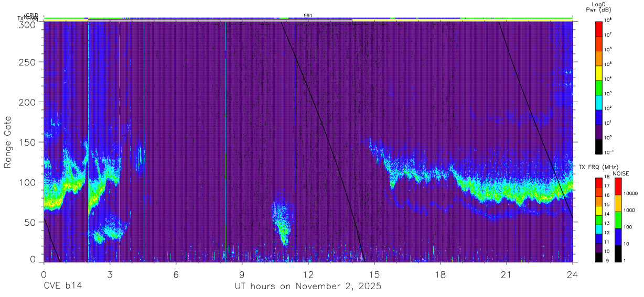The height and width of the screenshot is (297, 644).
Task: Select the yellow segment of the Lag0 Pwr colorbar
Action: (x=599, y=72)
